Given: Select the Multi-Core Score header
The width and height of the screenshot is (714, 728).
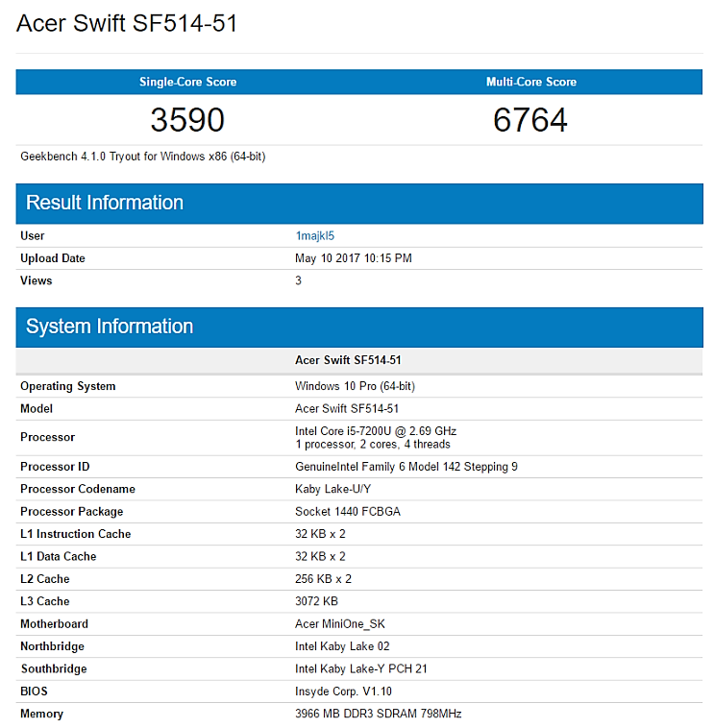Looking at the screenshot, I should pos(530,82).
